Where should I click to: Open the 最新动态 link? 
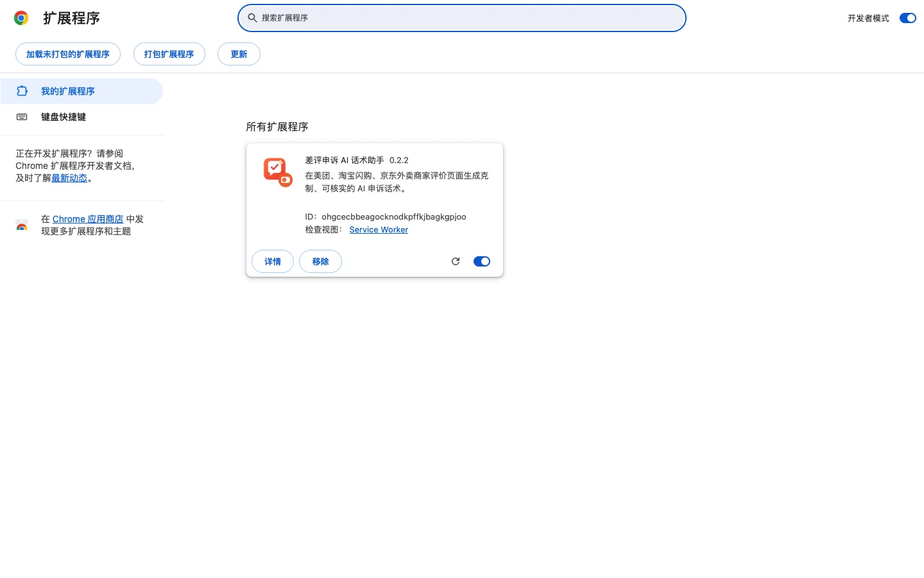tap(69, 178)
